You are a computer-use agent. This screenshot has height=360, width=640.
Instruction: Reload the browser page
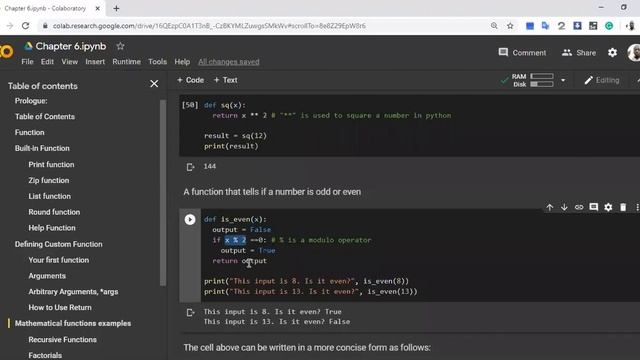(25, 26)
